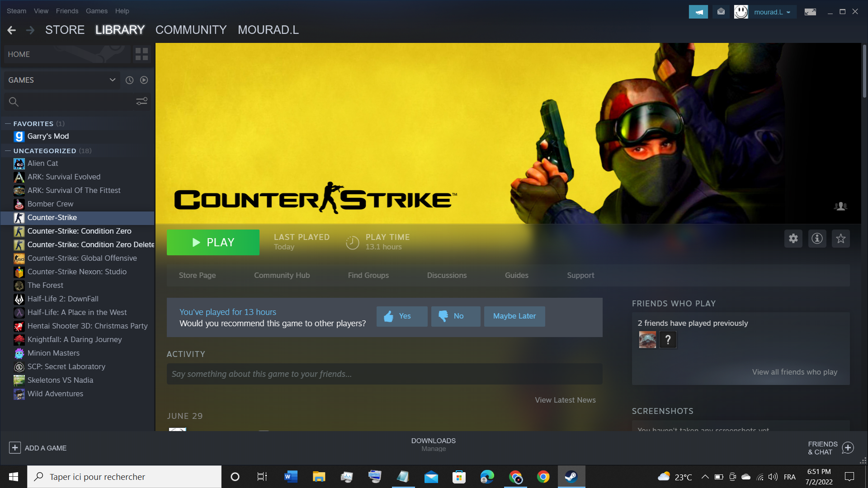The image size is (868, 488).
Task: Open advanced filter settings icon
Action: click(142, 102)
